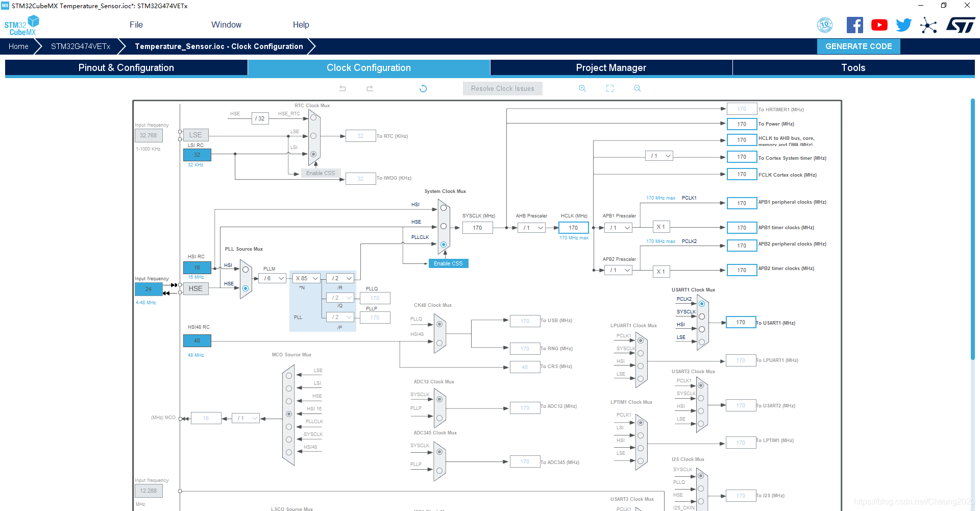This screenshot has height=511, width=980.
Task: Click the vertical scrollbar on right
Action: pos(972,230)
